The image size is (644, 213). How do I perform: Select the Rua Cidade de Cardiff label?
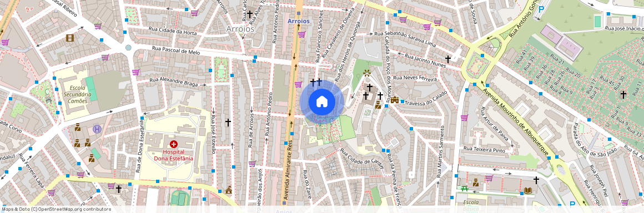(362, 158)
